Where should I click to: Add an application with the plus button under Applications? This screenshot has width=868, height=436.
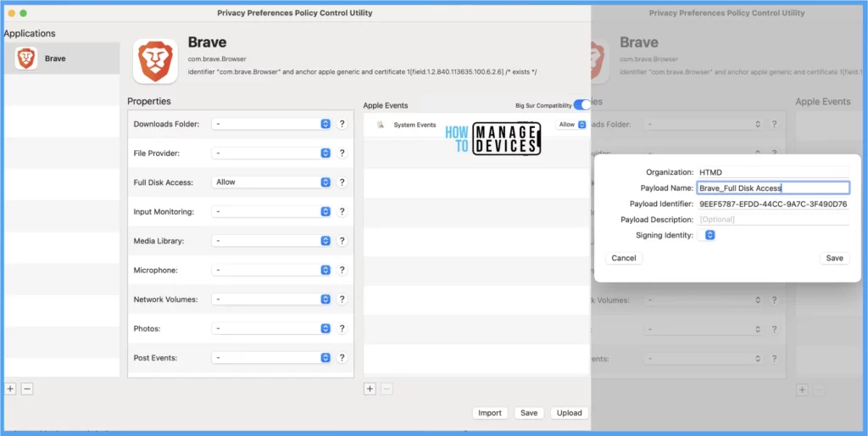pyautogui.click(x=10, y=388)
